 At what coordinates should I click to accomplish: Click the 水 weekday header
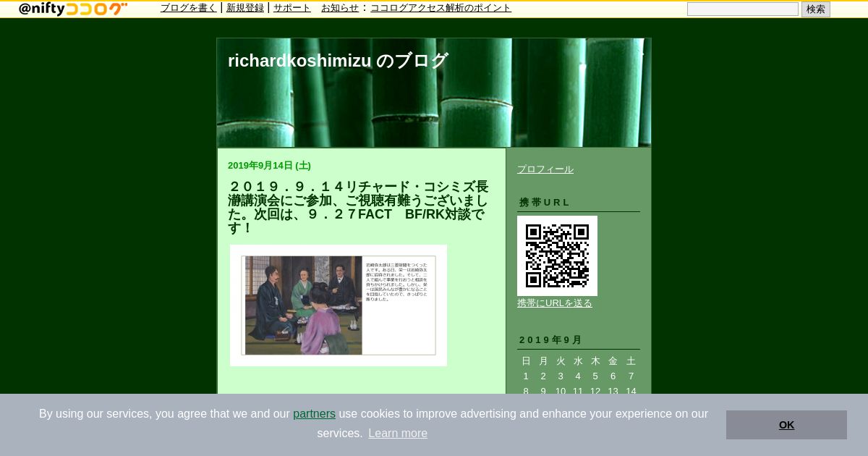point(578,361)
